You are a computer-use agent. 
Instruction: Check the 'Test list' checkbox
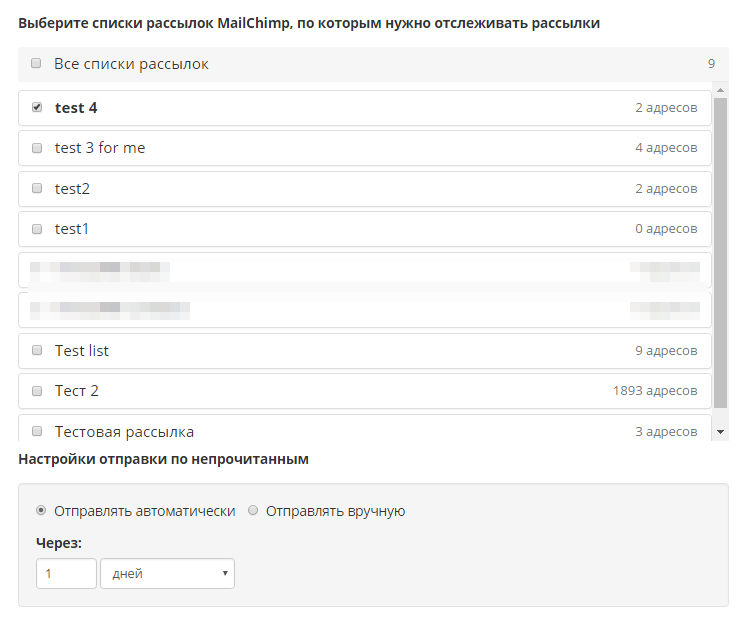(37, 350)
